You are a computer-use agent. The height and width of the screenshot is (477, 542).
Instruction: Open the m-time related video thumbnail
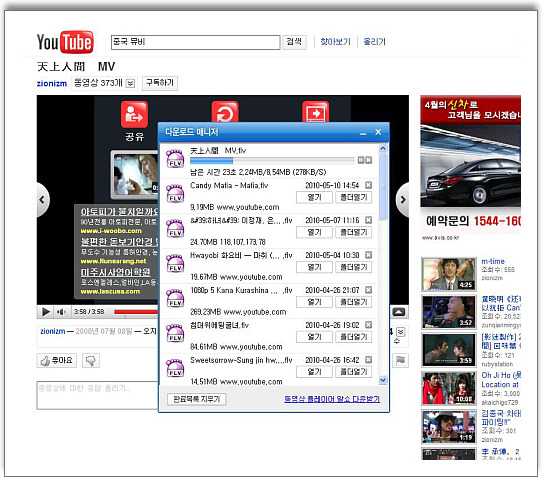(x=449, y=274)
